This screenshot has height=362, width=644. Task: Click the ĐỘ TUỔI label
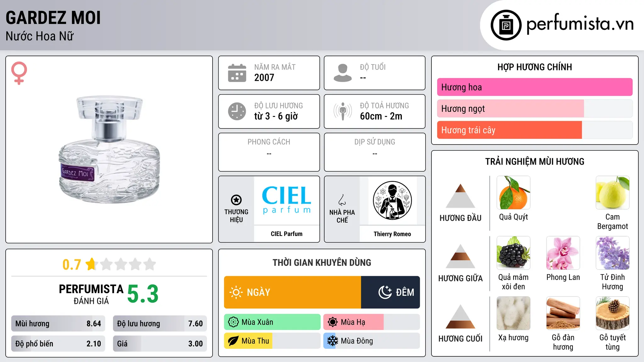pyautogui.click(x=373, y=67)
